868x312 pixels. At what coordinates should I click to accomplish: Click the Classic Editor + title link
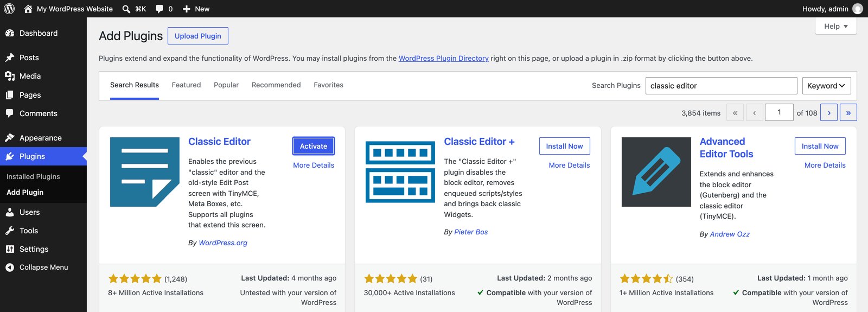tap(479, 142)
